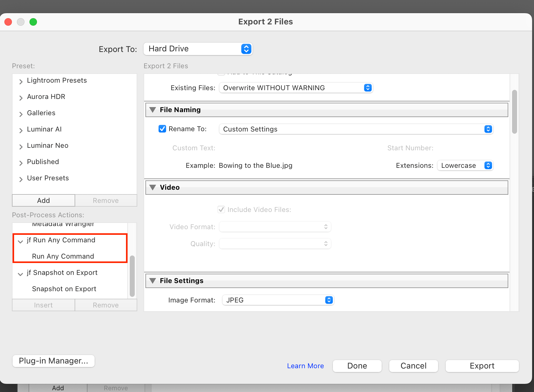Collapse the File Settings section triangle
This screenshot has height=392, width=534.
click(x=153, y=281)
